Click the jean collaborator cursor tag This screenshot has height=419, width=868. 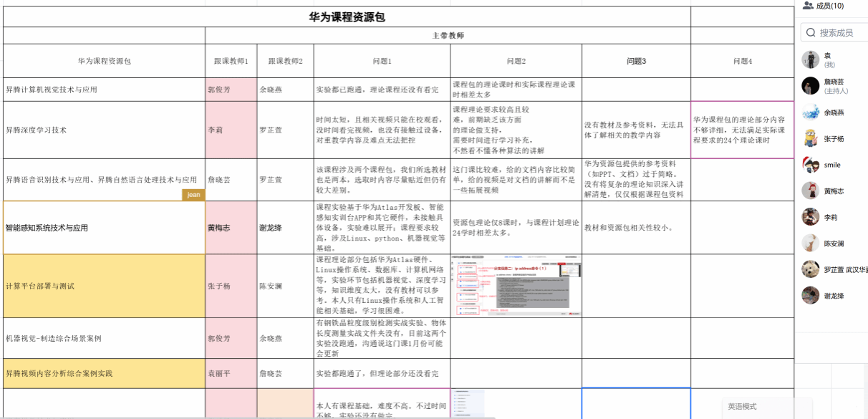point(193,194)
